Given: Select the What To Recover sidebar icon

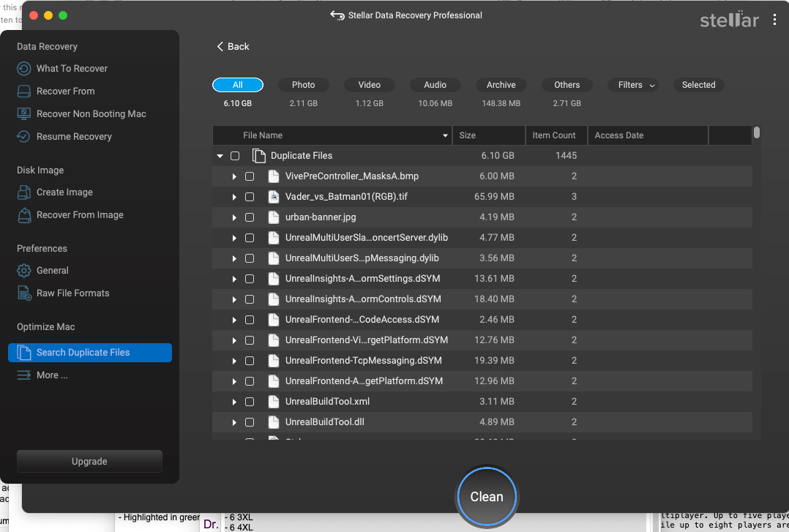Looking at the screenshot, I should click(x=23, y=68).
